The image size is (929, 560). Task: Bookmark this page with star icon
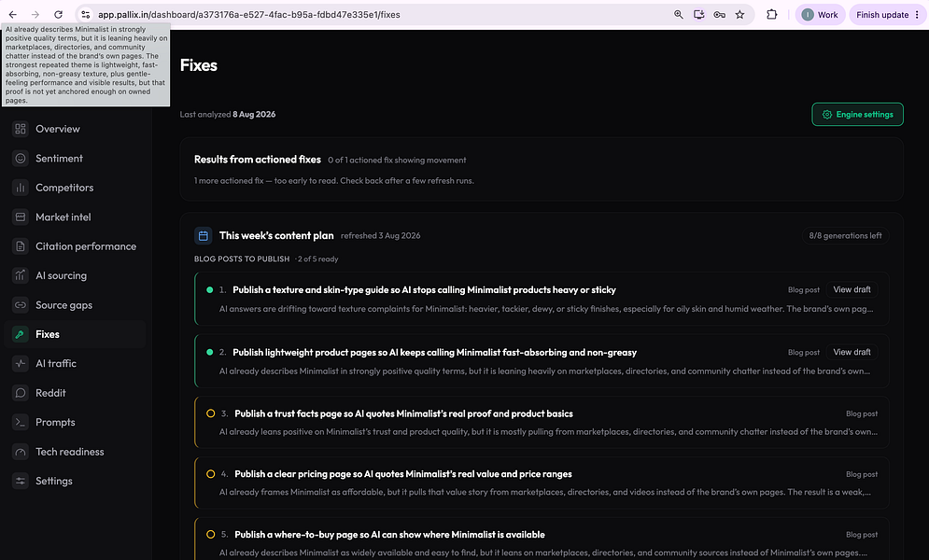(x=740, y=15)
